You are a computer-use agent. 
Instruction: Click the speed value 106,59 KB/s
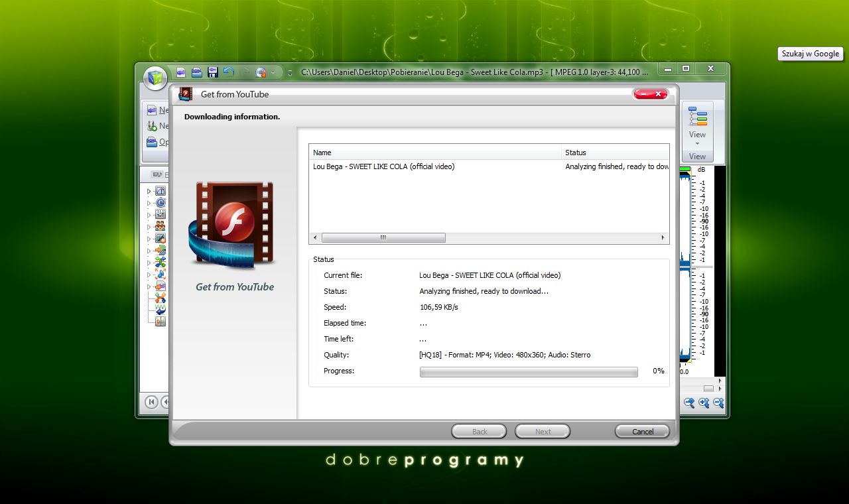coord(438,307)
